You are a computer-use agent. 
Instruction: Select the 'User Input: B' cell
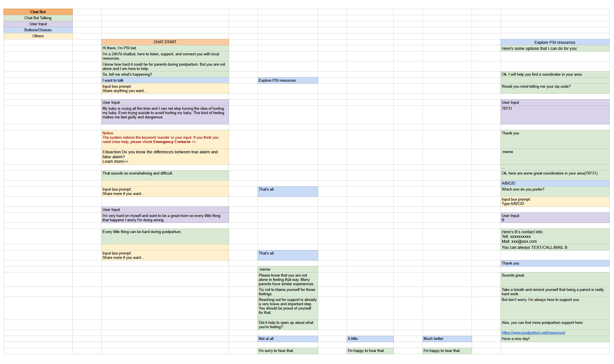(555, 218)
